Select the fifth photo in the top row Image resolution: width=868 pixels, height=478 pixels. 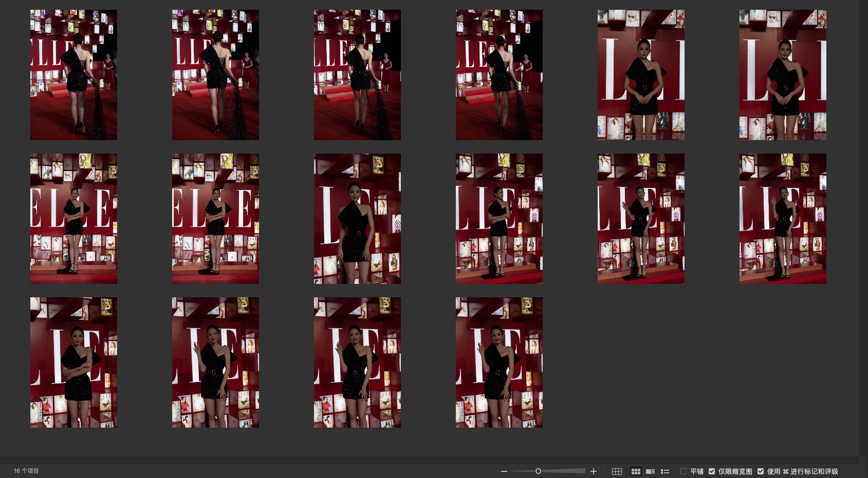click(641, 75)
